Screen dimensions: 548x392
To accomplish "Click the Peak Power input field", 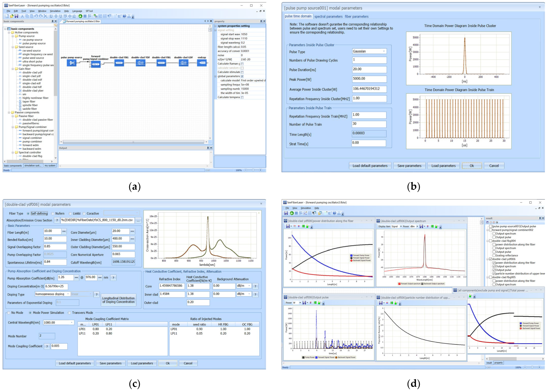I will tap(369, 79).
